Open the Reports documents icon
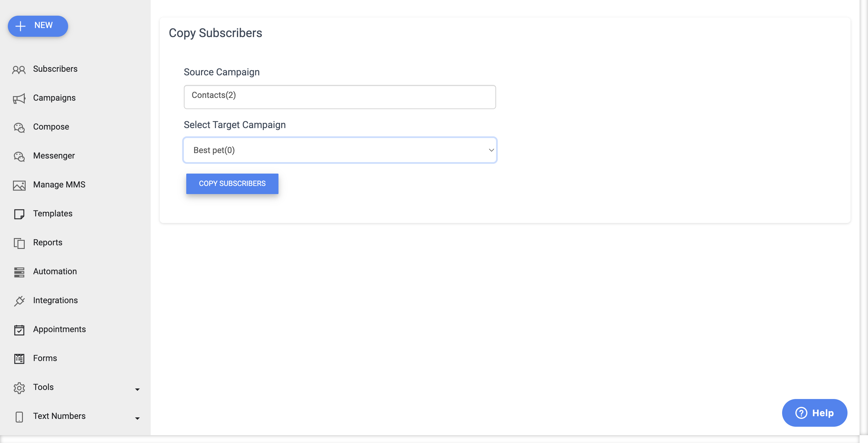Screen dimensions: 868x443 [x=19, y=243]
